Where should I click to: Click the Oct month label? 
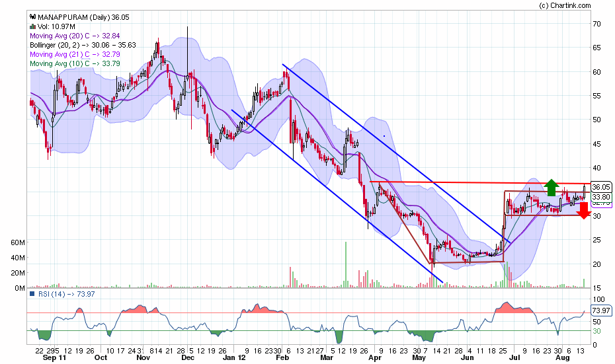pyautogui.click(x=101, y=358)
